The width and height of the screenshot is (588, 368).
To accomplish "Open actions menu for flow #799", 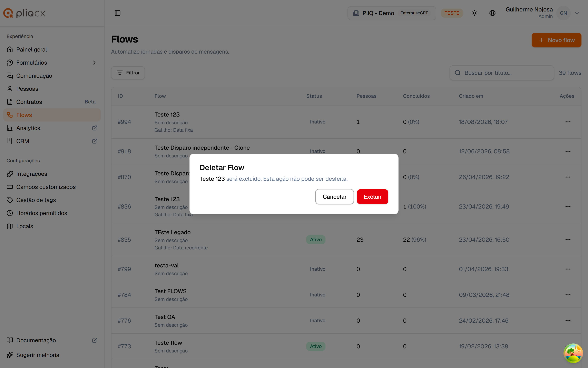I will click(x=568, y=269).
